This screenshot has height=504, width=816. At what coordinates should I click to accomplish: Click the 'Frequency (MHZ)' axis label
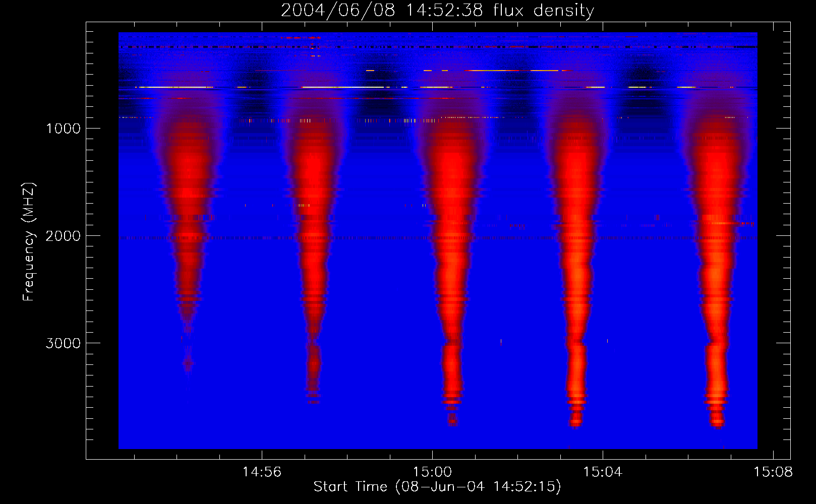(29, 242)
